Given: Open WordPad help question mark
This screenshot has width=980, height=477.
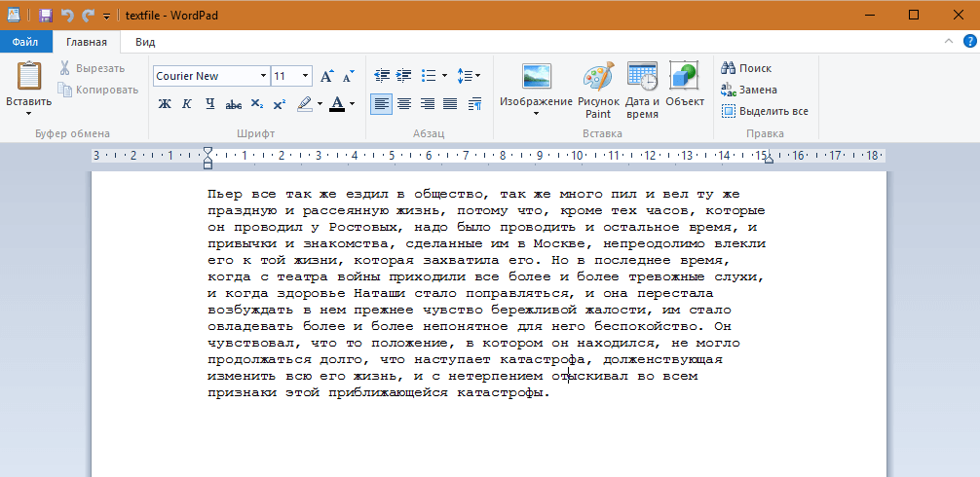Looking at the screenshot, I should pyautogui.click(x=970, y=42).
